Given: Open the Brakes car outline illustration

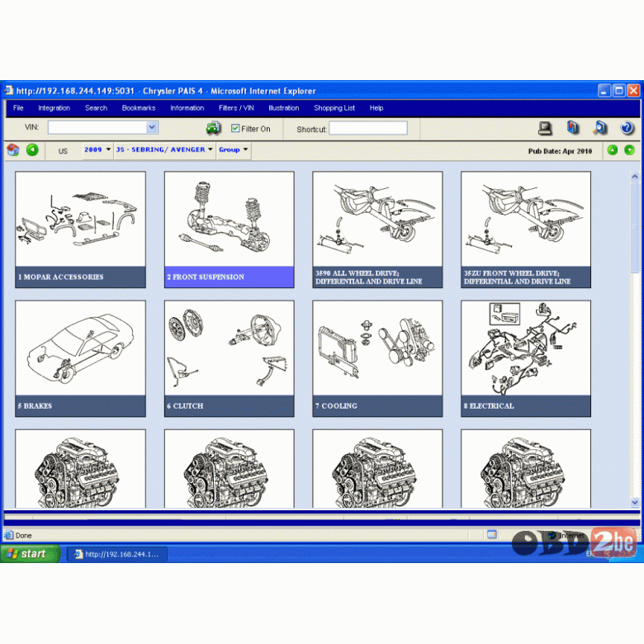Looking at the screenshot, I should (81, 348).
